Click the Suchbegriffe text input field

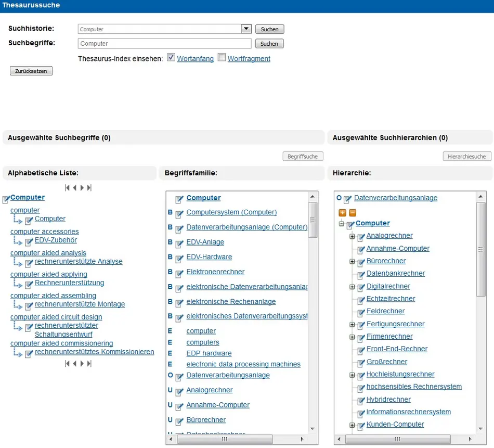click(164, 44)
